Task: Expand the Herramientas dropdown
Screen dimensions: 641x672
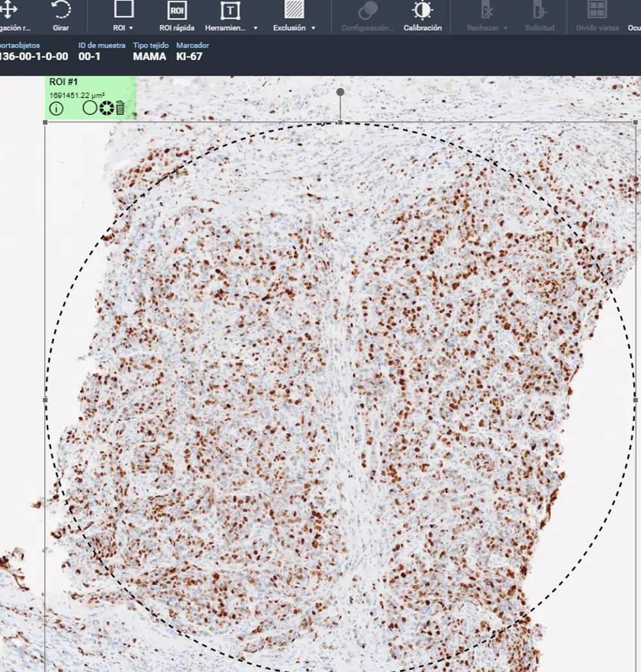Action: click(255, 28)
